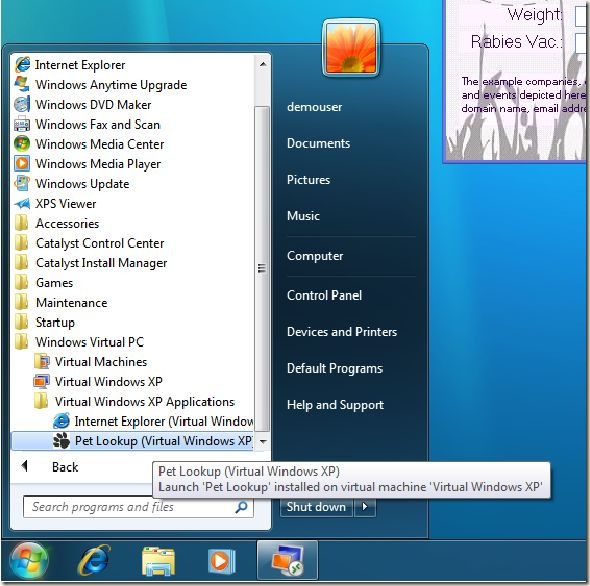Select Pet Lookup (Virtual Windows XP) label

point(163,441)
